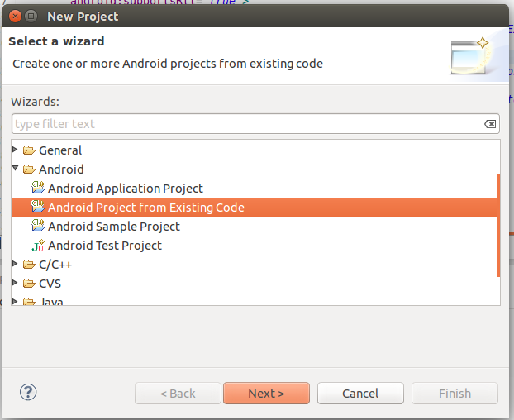This screenshot has height=420, width=514.
Task: Select the C/C++ category label
Action: (55, 265)
